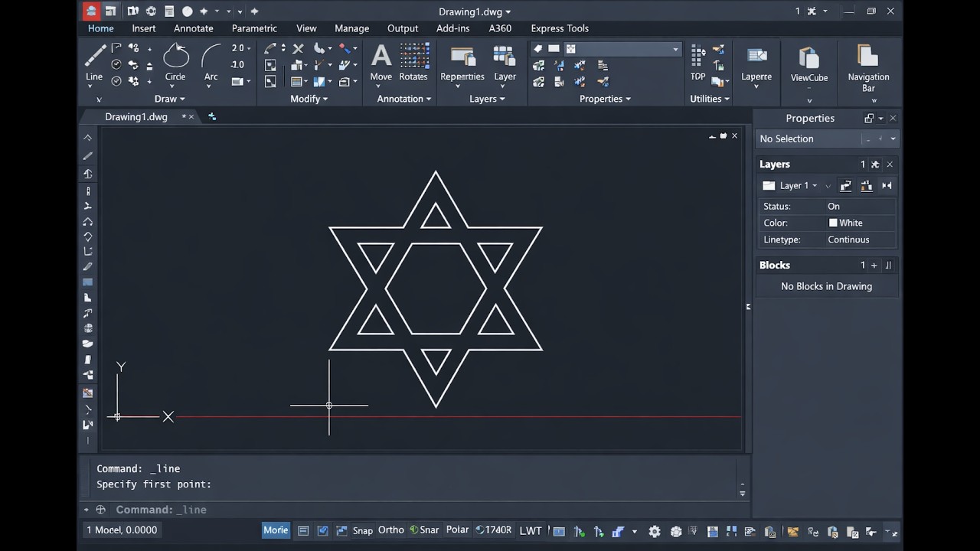Select the Circle tool

[x=175, y=61]
